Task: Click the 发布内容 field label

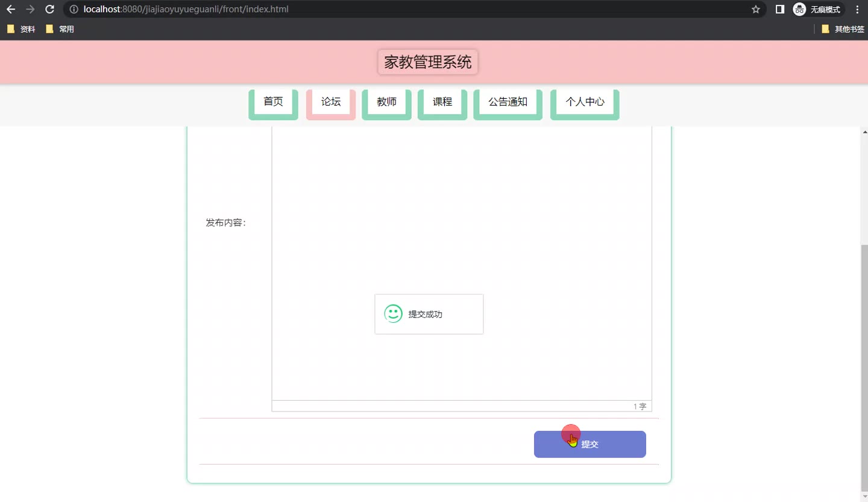Action: (226, 223)
